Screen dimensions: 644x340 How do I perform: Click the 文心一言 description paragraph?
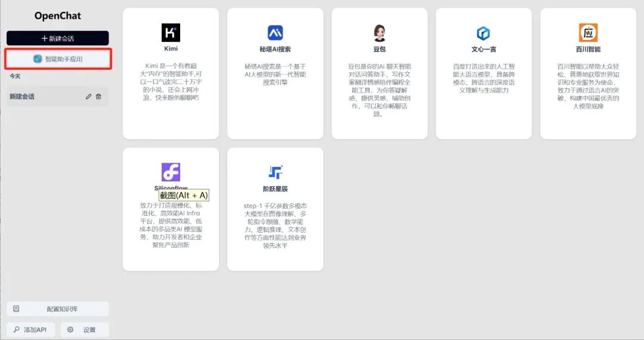(x=484, y=78)
